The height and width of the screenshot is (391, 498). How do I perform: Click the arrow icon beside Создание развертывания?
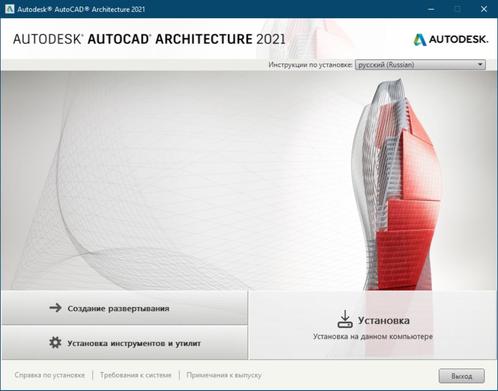pos(55,308)
